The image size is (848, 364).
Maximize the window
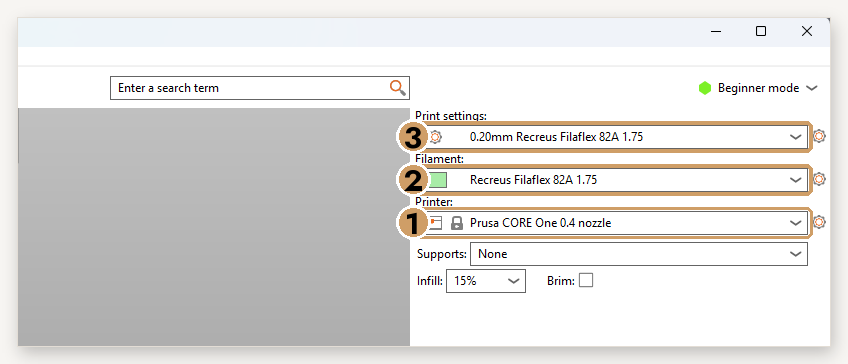(x=760, y=31)
